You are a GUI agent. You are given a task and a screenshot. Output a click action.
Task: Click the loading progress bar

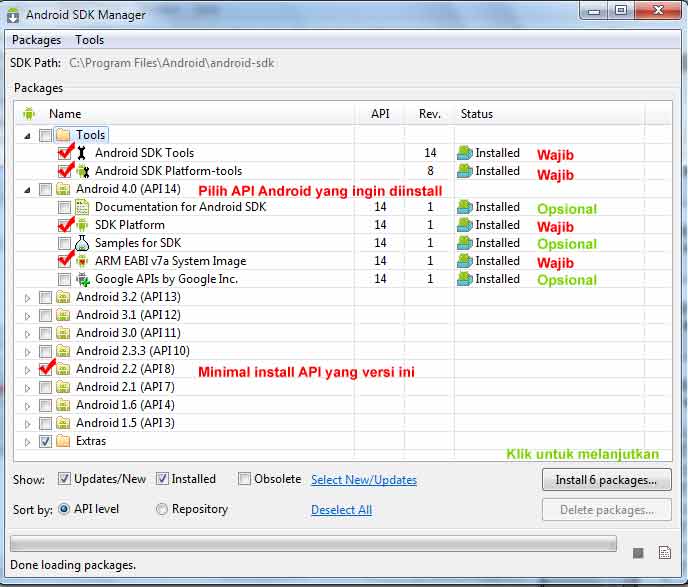[x=313, y=544]
